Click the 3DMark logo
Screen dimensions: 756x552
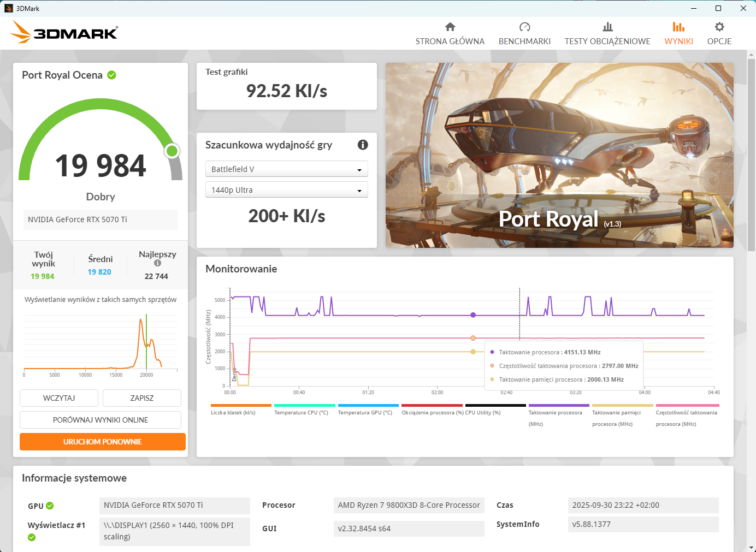coord(64,33)
